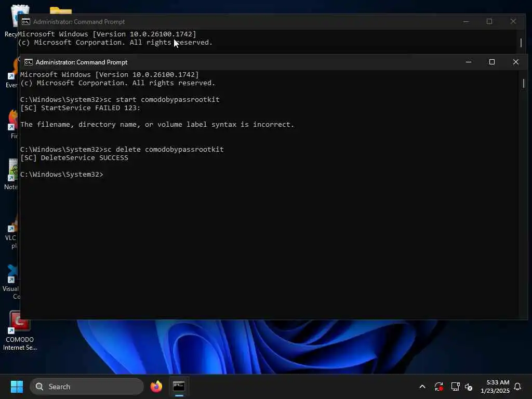Image resolution: width=532 pixels, height=399 pixels.
Task: Open the sync status tray icon
Action: coord(438,387)
